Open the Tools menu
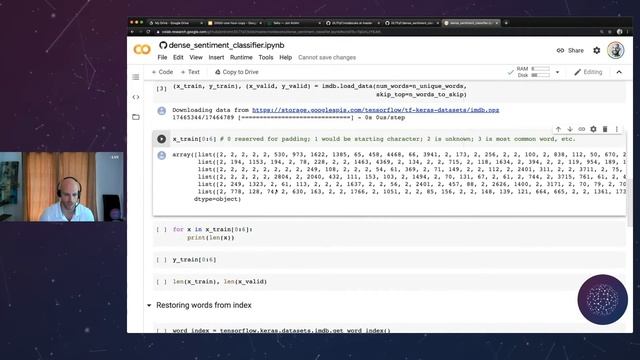This screenshot has width=640, height=360. point(266,58)
